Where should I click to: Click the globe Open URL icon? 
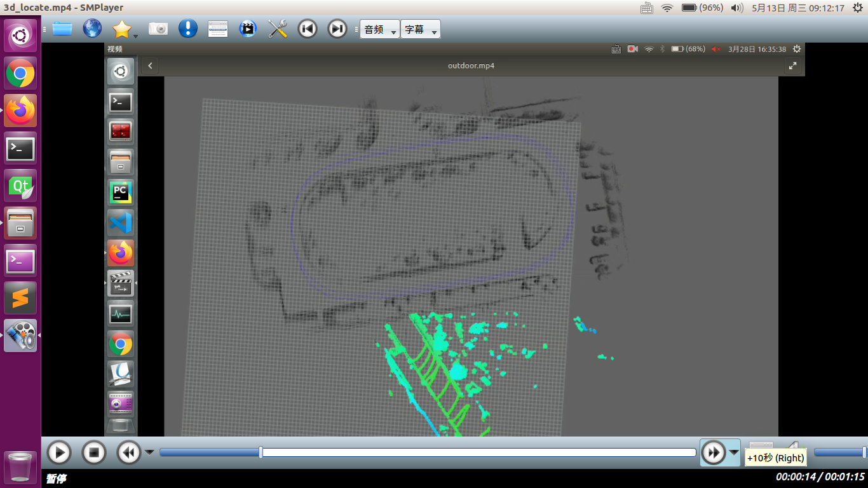(x=92, y=29)
